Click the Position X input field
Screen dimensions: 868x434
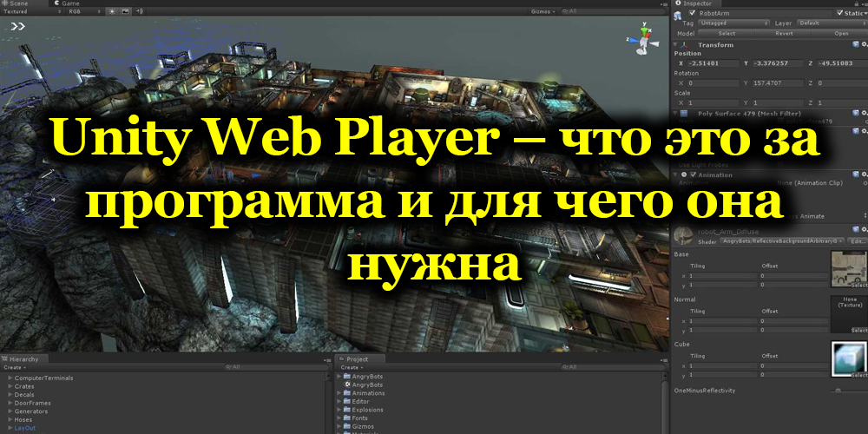[712, 63]
